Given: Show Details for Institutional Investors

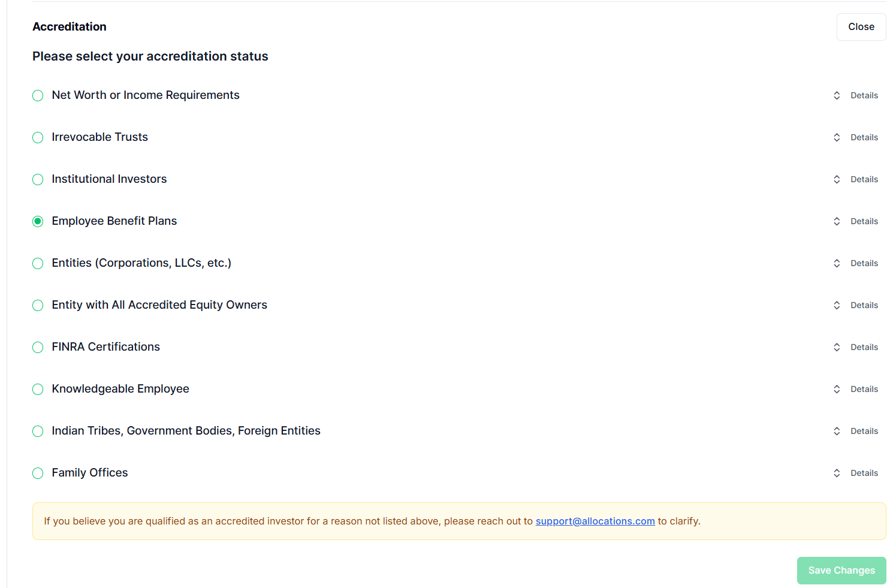Looking at the screenshot, I should click(864, 180).
